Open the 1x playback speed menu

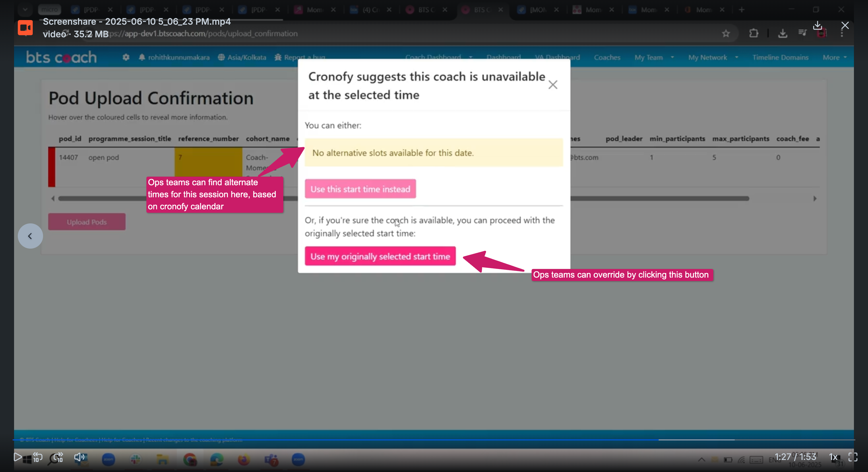[x=833, y=457]
